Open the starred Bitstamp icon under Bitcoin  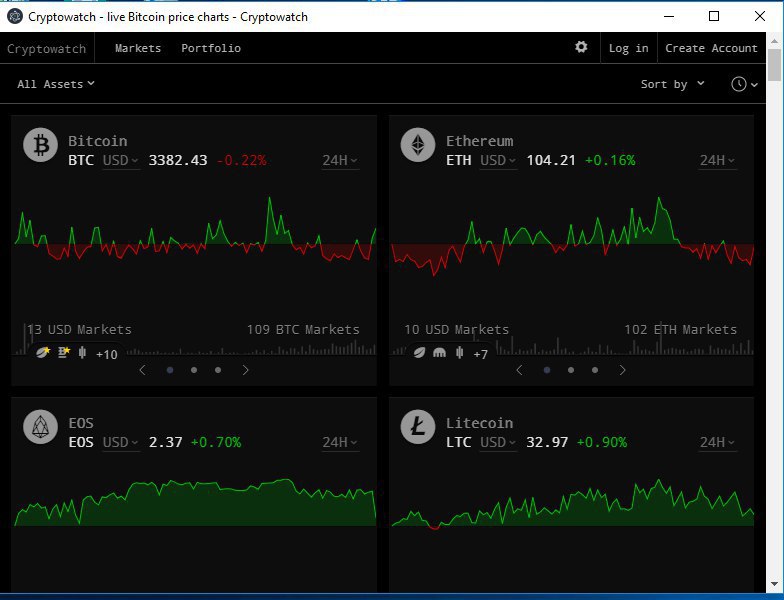pos(64,352)
